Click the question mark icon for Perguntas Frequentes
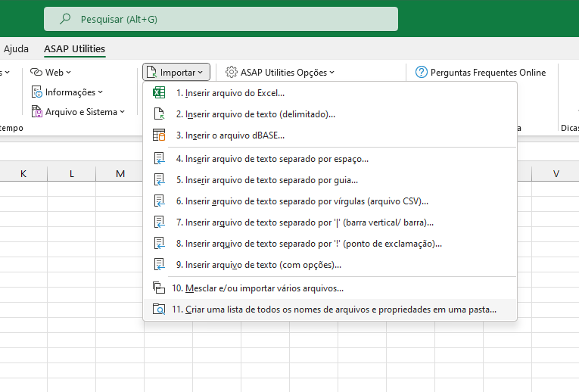Viewport: 579px width, 392px height. (x=422, y=72)
